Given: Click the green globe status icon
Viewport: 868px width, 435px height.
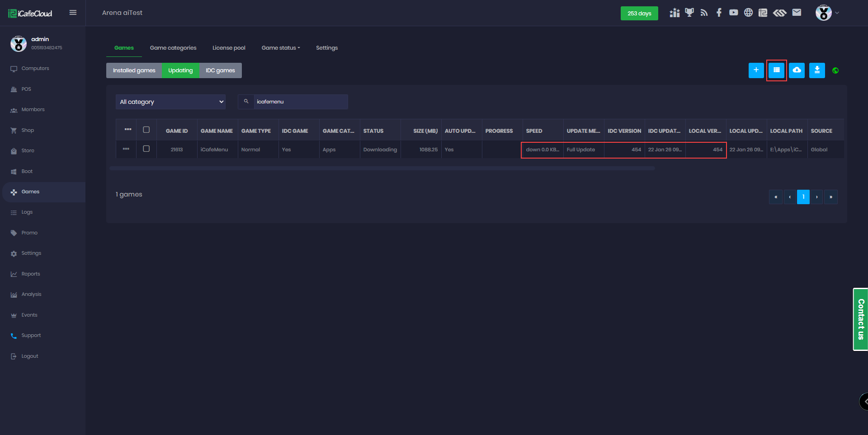Looking at the screenshot, I should pos(835,70).
